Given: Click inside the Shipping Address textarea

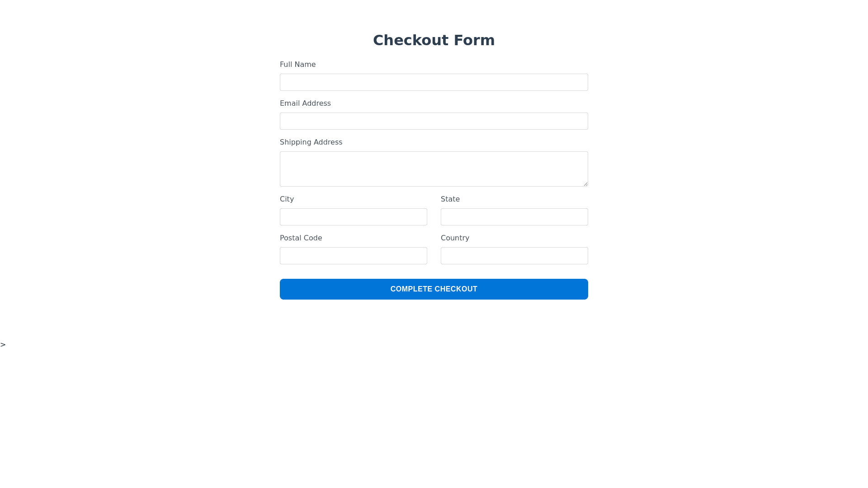Looking at the screenshot, I should (434, 169).
